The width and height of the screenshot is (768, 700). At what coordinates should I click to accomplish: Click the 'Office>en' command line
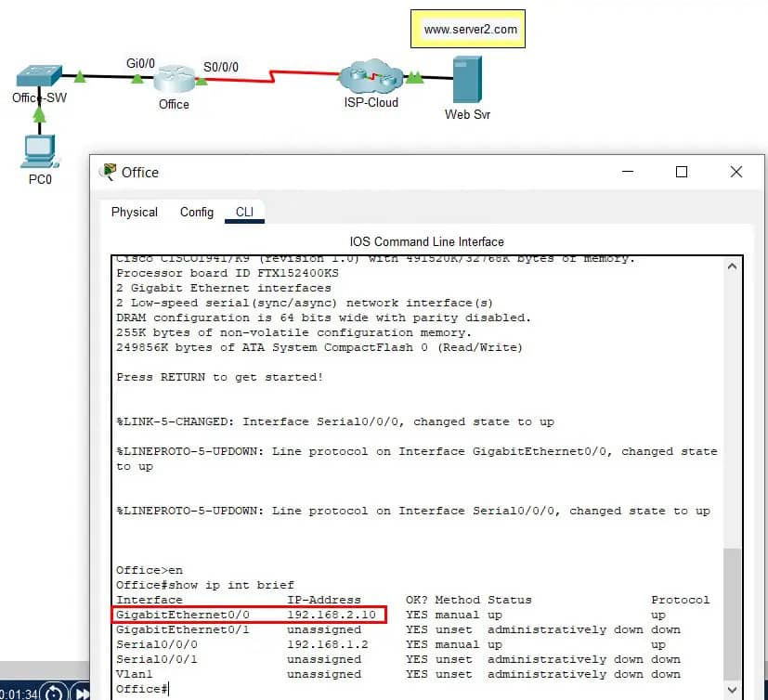(150, 570)
